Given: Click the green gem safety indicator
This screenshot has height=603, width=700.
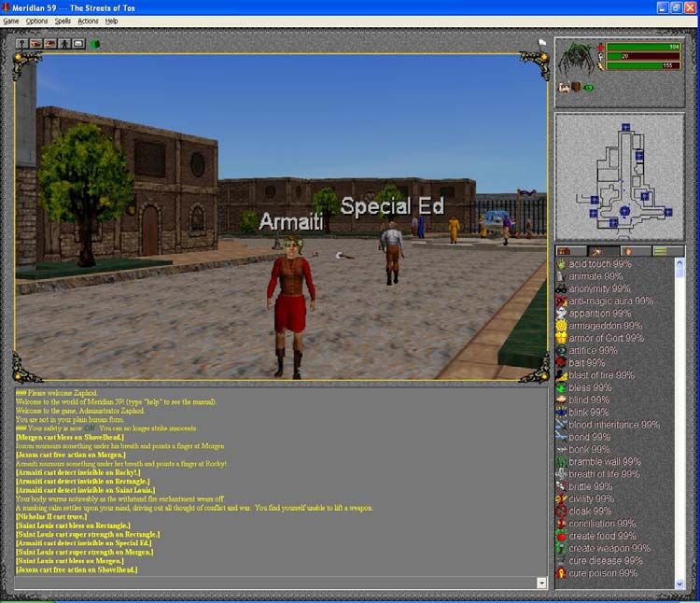Looking at the screenshot, I should [94, 44].
